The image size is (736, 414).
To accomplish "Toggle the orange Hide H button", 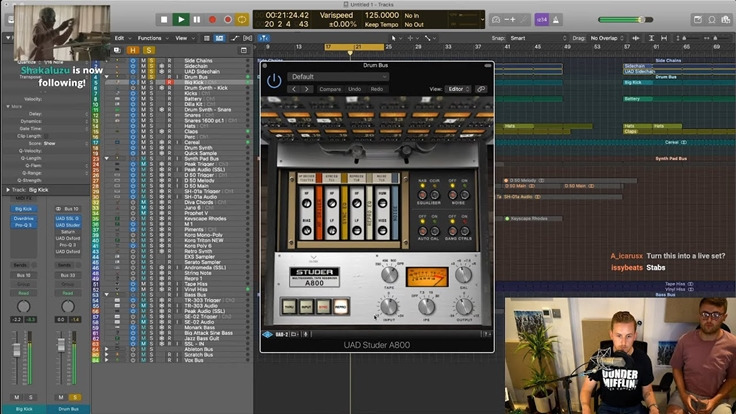I will pyautogui.click(x=131, y=50).
